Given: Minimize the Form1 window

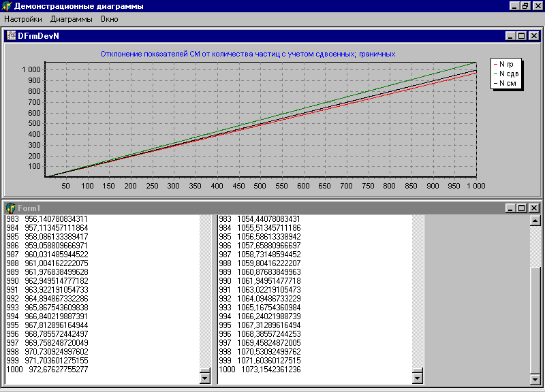Looking at the screenshot, I should point(510,208).
